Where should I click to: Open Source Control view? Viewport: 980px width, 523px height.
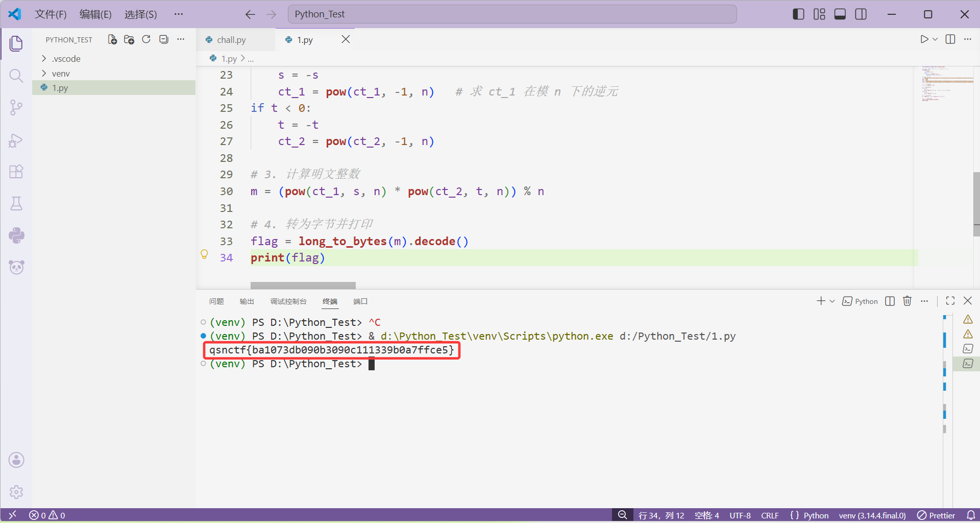click(x=16, y=108)
